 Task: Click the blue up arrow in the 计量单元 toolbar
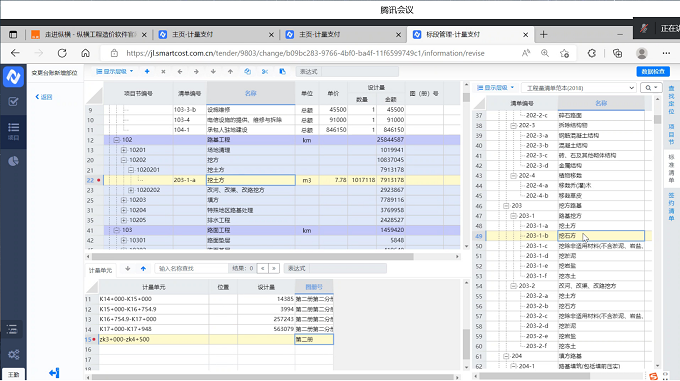[x=143, y=269]
